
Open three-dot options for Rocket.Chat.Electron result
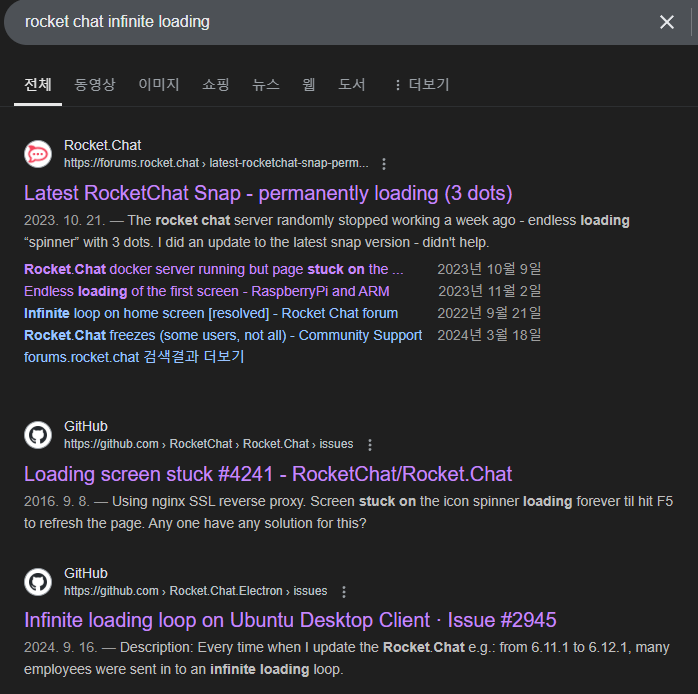coord(343,592)
